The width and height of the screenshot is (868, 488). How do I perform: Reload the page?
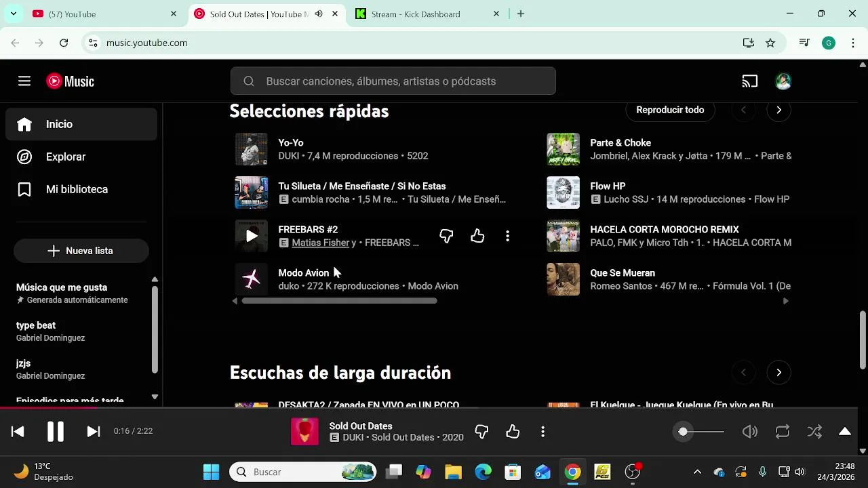coord(64,43)
